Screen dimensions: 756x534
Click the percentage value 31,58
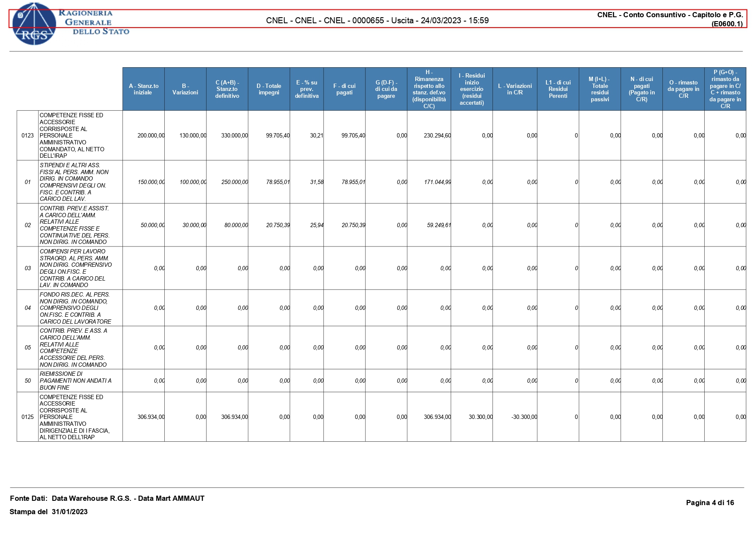pyautogui.click(x=317, y=182)
